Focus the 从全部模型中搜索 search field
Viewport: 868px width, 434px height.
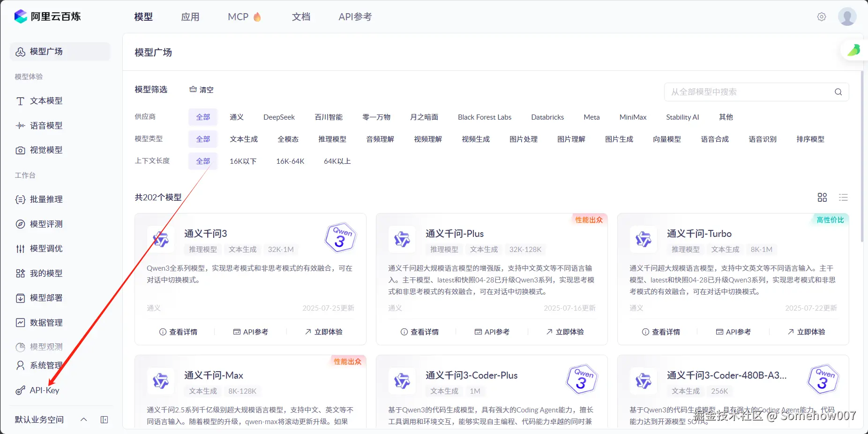coord(756,92)
